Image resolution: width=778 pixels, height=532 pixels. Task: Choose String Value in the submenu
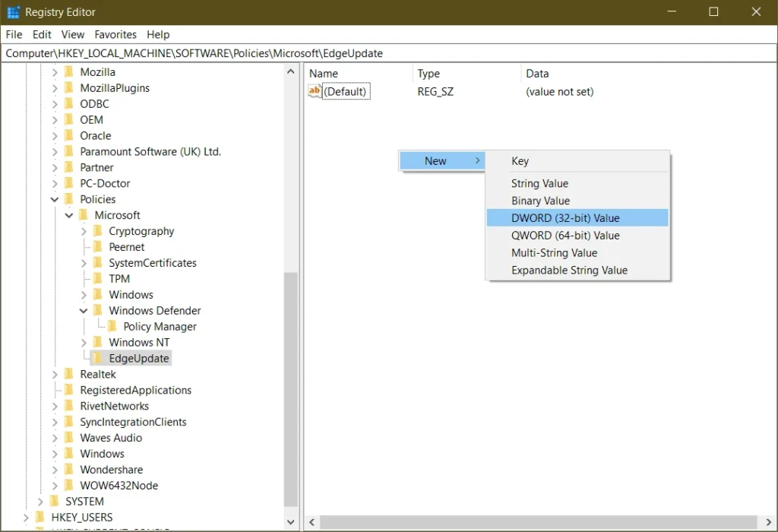coord(577,183)
